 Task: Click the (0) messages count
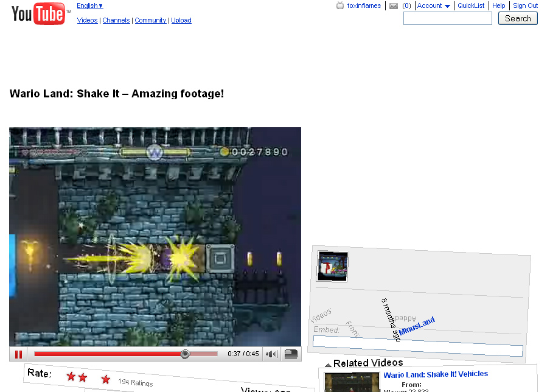[406, 5]
